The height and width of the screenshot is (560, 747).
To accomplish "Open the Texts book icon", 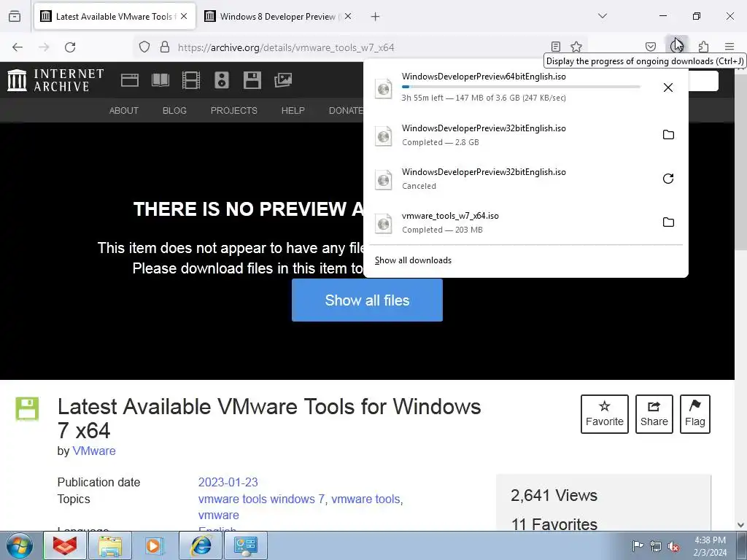I will point(160,80).
